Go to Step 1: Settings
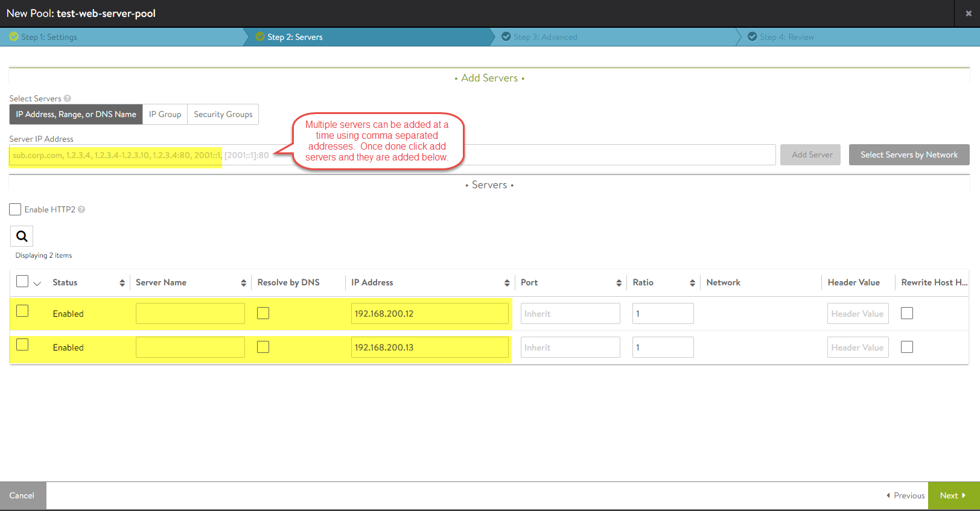Viewport: 980px width, 511px height. [49, 37]
